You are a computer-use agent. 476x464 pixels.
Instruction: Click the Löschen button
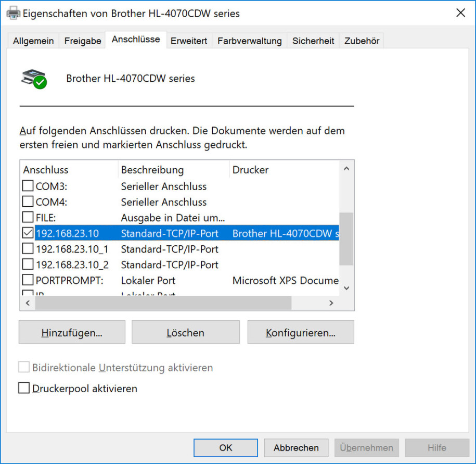[x=186, y=332]
